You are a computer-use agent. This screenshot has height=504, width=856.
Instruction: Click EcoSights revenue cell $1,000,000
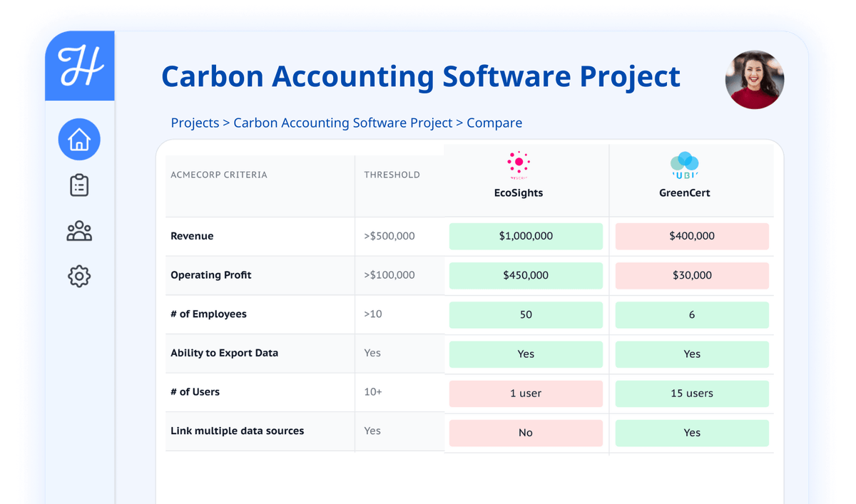526,236
